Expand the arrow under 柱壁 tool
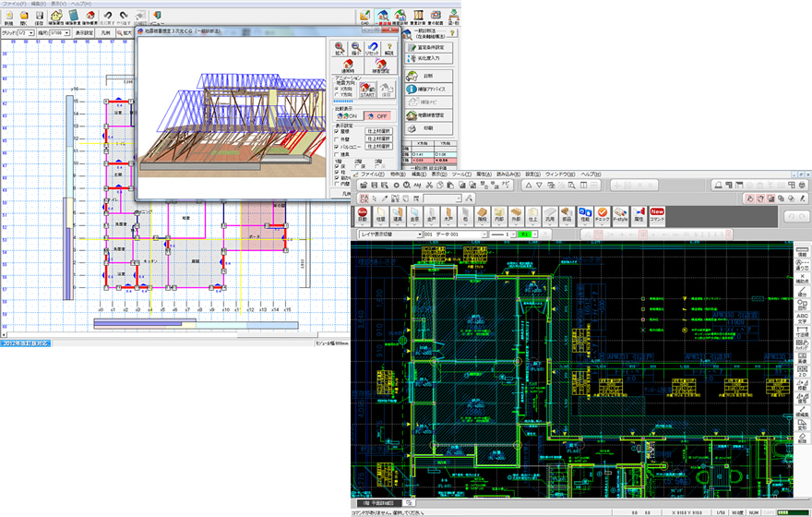This screenshot has width=812, height=517. [380, 225]
